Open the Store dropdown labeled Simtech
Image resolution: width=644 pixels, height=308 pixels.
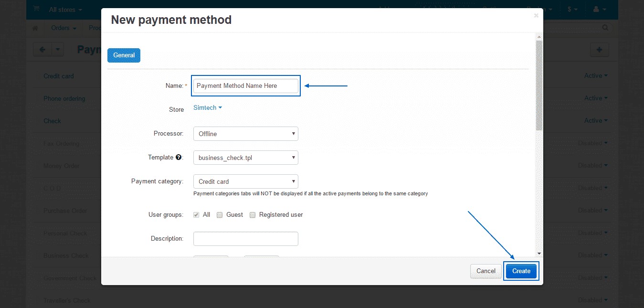pos(207,107)
